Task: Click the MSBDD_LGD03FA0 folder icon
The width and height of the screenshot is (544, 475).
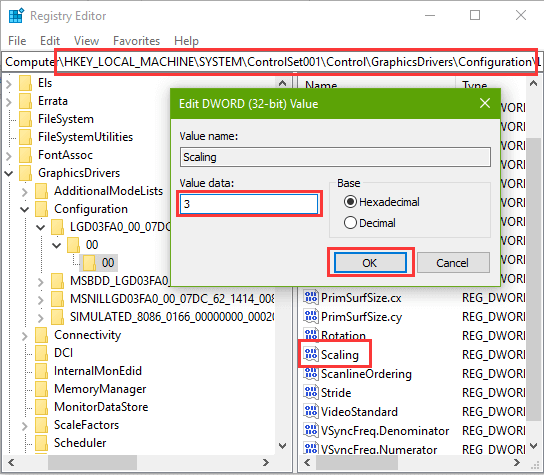Action: (58, 281)
